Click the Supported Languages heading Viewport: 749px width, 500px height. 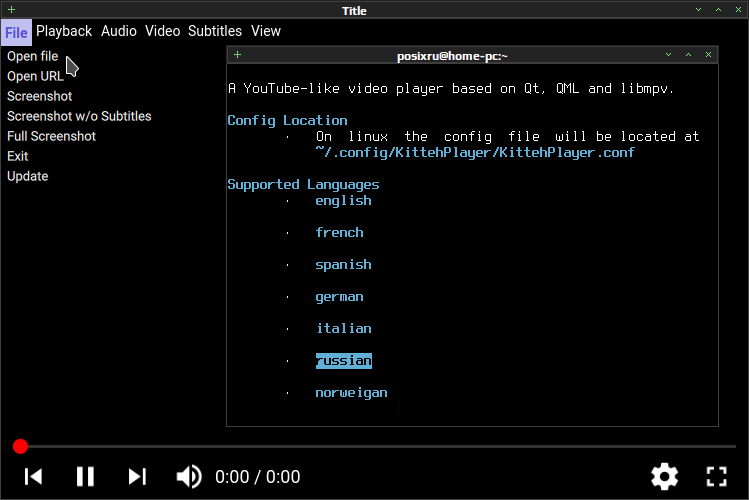click(303, 184)
